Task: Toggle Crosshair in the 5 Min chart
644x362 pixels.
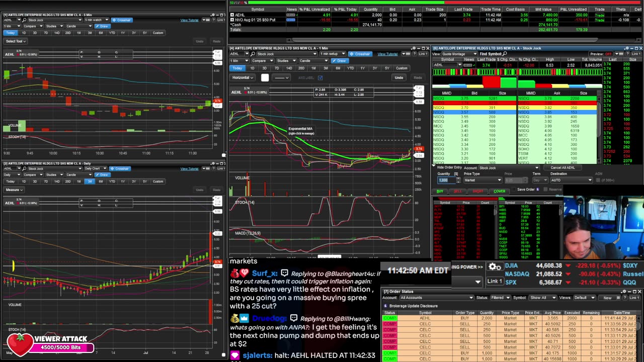Action: [122, 20]
